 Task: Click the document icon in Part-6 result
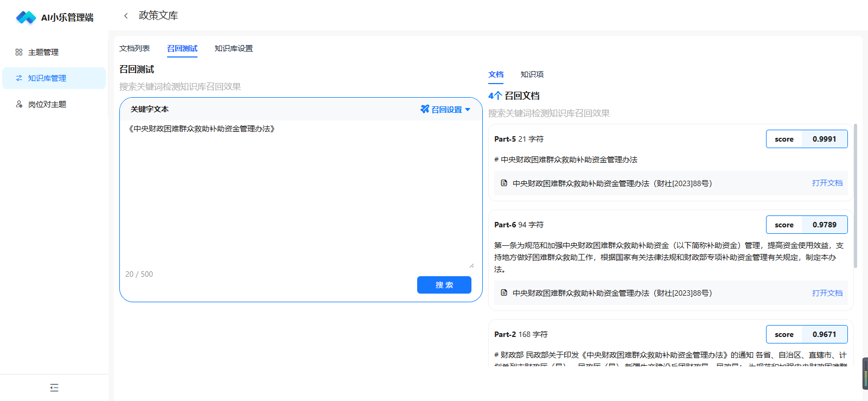(504, 293)
